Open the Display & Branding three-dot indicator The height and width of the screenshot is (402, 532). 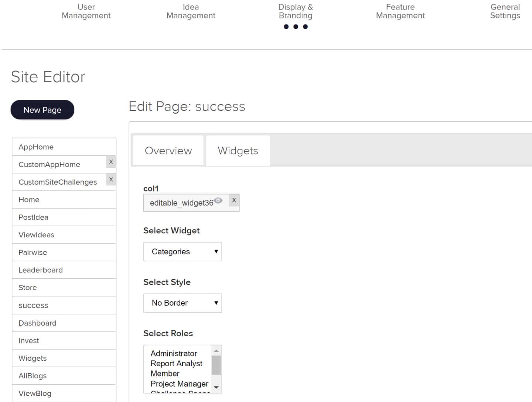[x=296, y=27]
